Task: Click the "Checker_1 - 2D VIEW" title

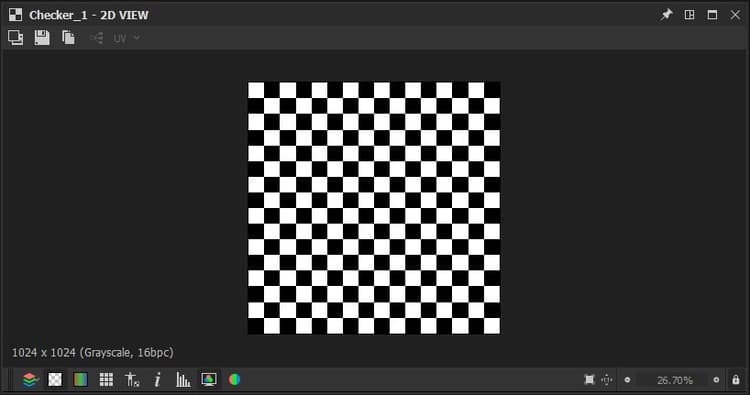Action: click(x=89, y=15)
